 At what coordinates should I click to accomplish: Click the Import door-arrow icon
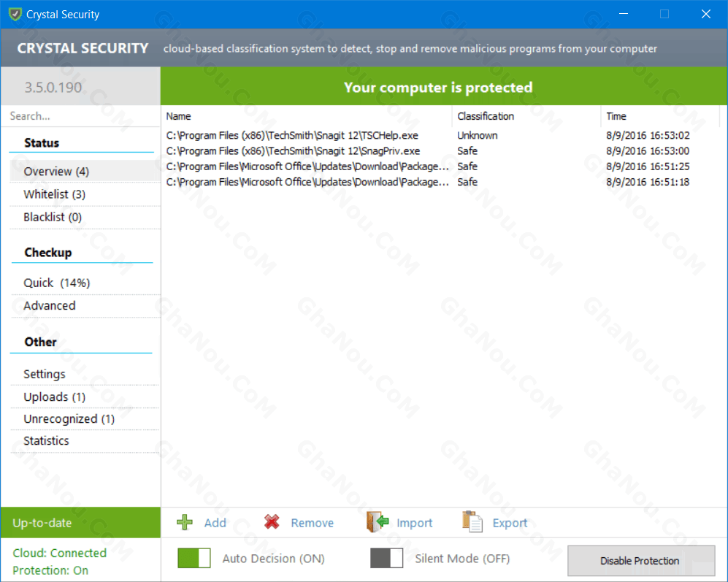pyautogui.click(x=378, y=521)
